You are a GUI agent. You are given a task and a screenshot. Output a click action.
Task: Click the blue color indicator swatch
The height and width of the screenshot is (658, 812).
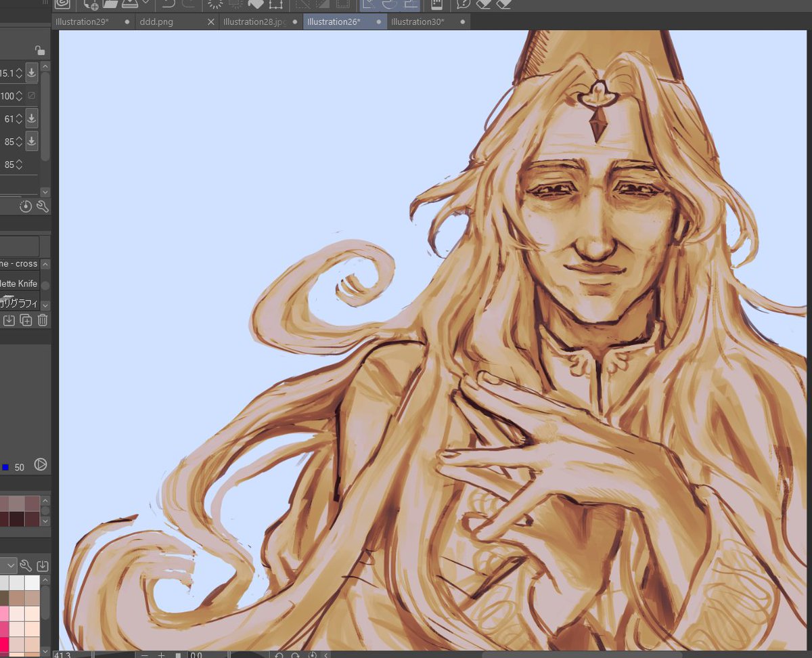[5, 467]
